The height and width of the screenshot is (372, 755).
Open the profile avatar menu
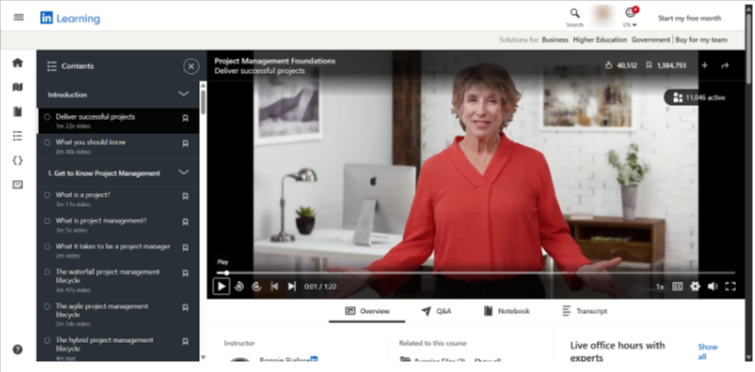604,17
